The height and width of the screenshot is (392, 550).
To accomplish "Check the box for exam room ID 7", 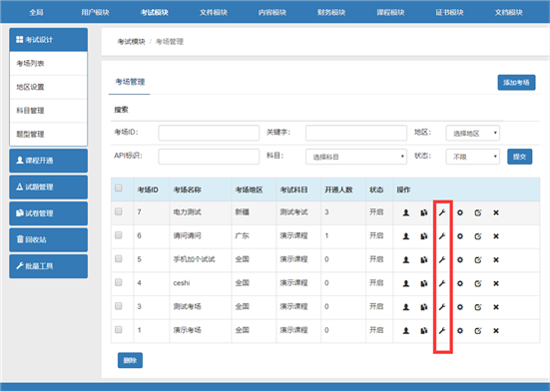I will coord(119,211).
